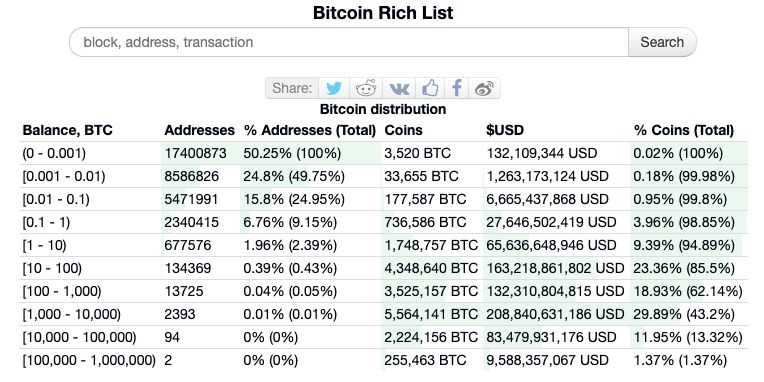Select the (0 - 0.001) balance row
The image size is (764, 382).
coord(384,153)
